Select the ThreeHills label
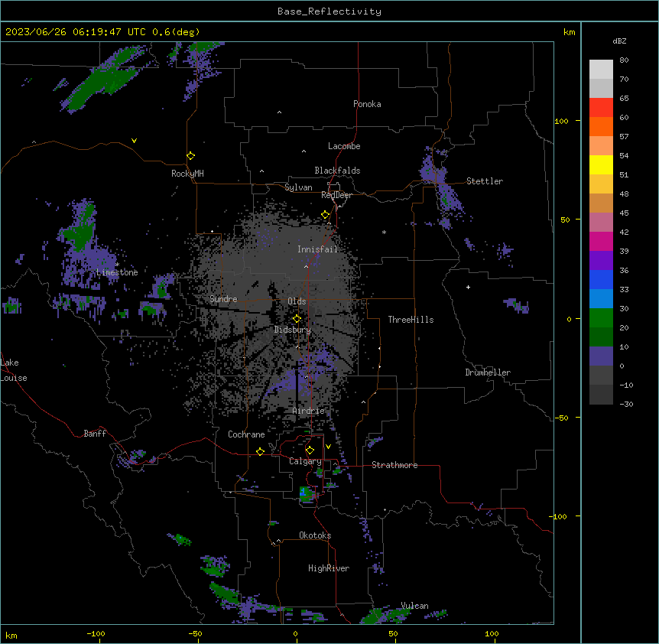659x644 pixels. [411, 320]
